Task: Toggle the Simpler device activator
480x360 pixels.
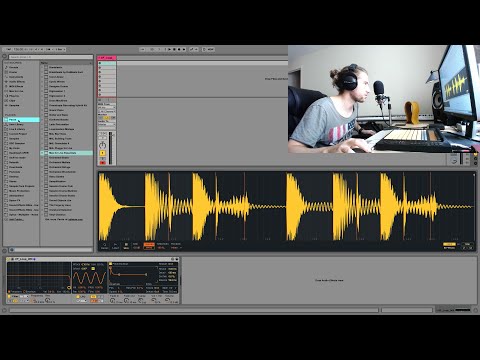Action: click(x=9, y=259)
